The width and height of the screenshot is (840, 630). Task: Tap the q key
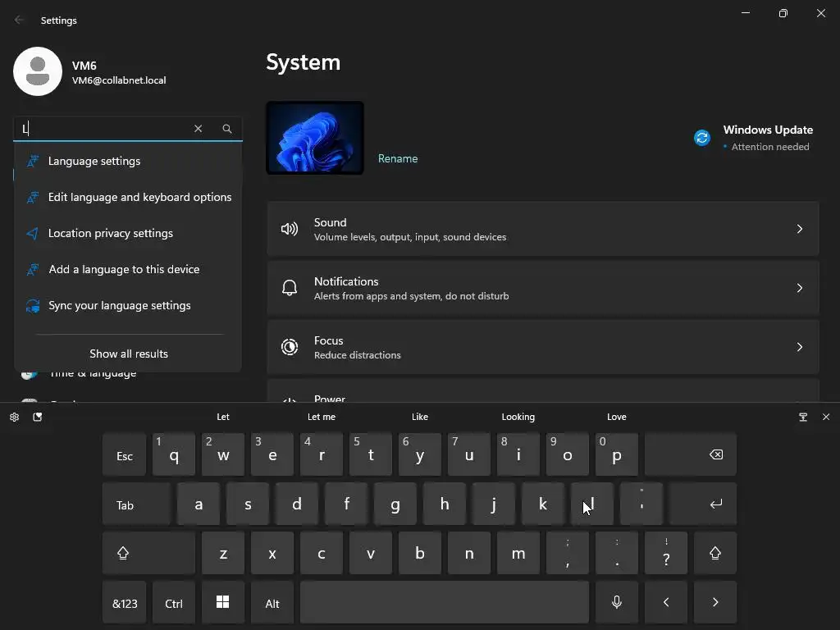pyautogui.click(x=174, y=454)
